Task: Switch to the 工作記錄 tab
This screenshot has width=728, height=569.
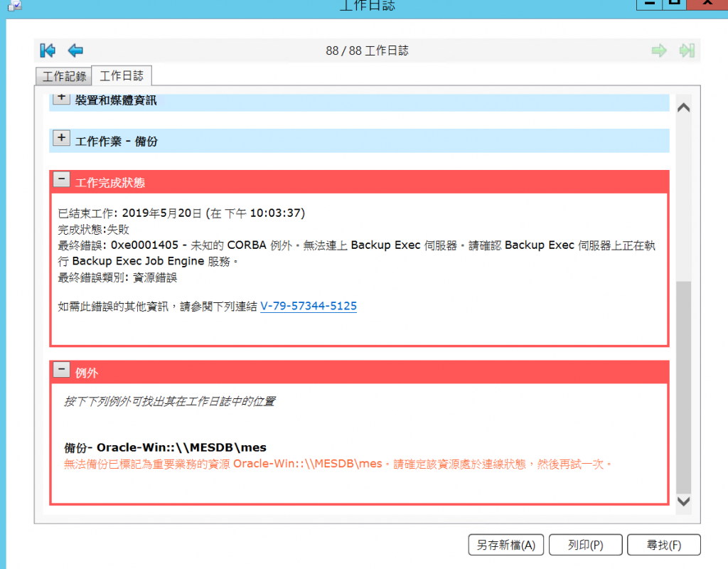Action: (64, 76)
